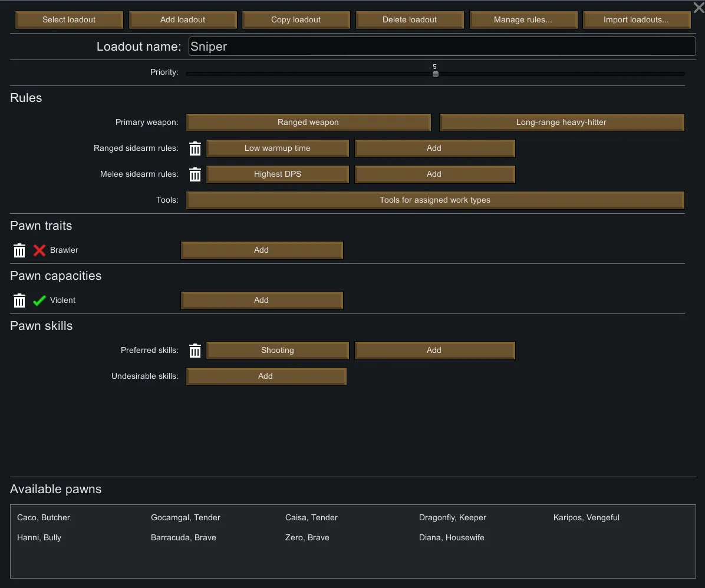
Task: Add an undesirable skill
Action: pos(266,376)
